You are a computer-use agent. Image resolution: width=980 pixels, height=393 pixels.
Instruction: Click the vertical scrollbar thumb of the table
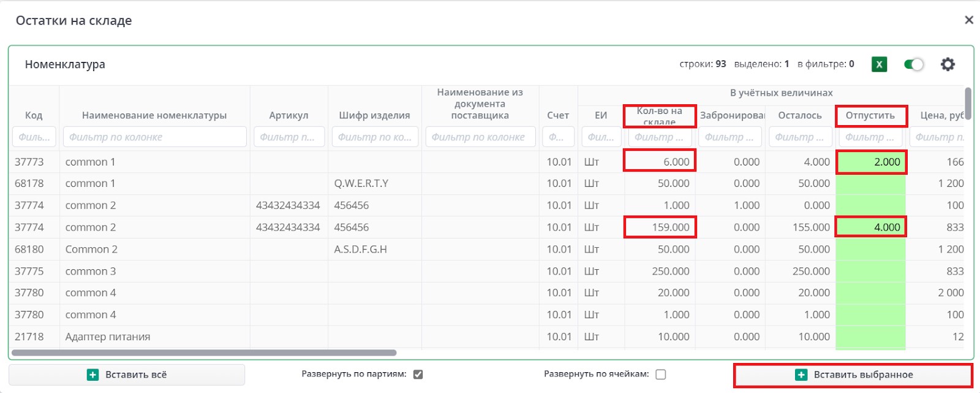pos(968,103)
